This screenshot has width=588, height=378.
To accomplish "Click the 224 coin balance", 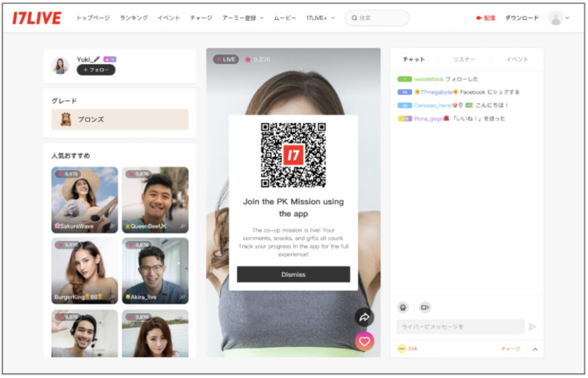I will tap(412, 349).
